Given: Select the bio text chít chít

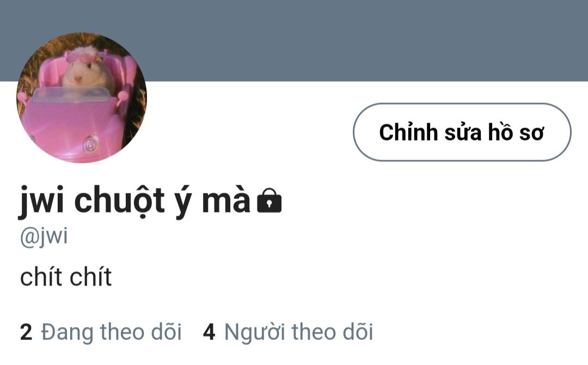Looking at the screenshot, I should point(66,277).
